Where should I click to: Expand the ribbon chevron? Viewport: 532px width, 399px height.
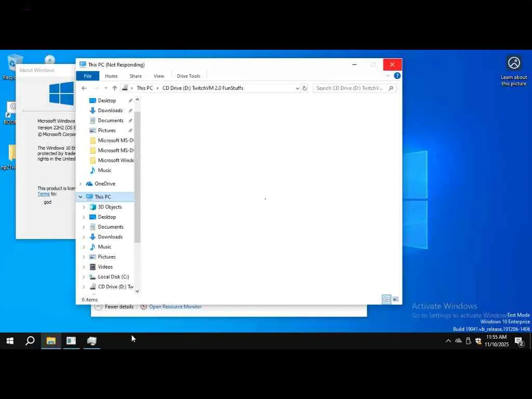point(388,76)
